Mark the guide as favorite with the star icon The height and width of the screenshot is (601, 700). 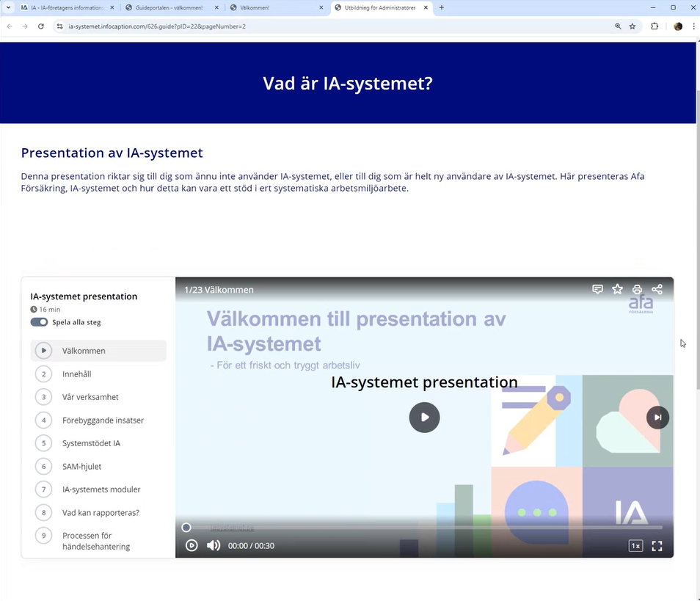(617, 289)
